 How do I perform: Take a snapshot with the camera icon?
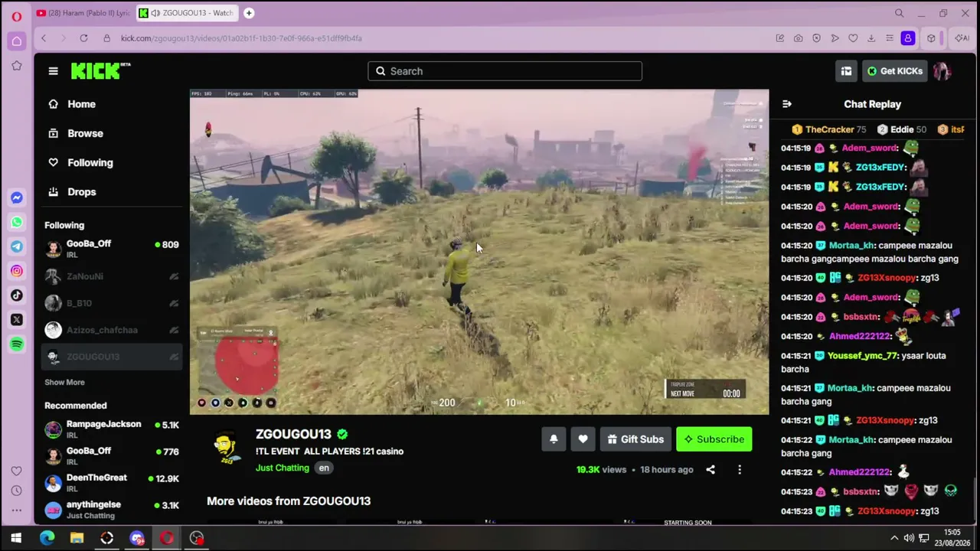[798, 38]
